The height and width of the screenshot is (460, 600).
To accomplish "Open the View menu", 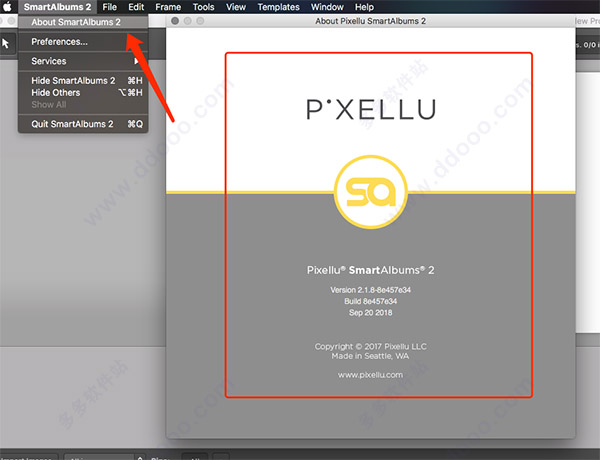I will (x=236, y=7).
